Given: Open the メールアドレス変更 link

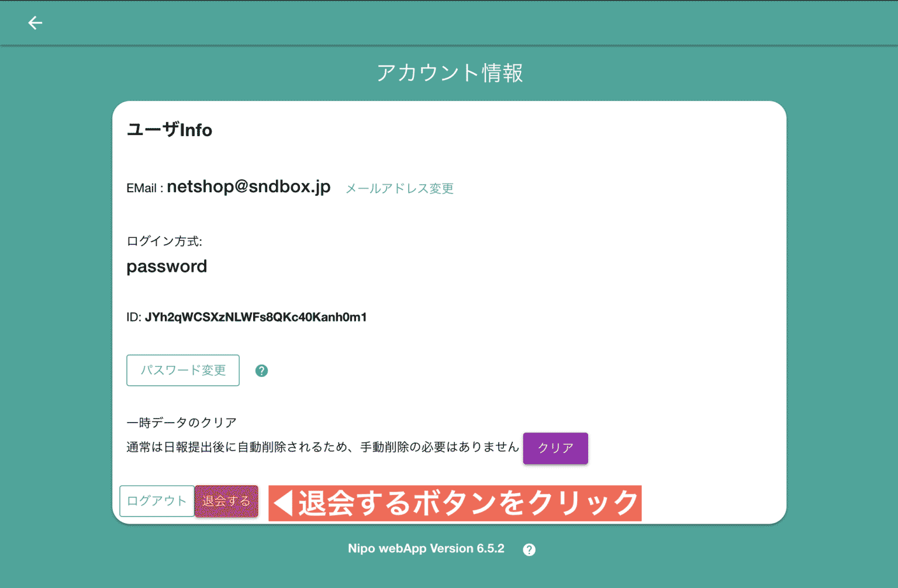Looking at the screenshot, I should [x=399, y=188].
